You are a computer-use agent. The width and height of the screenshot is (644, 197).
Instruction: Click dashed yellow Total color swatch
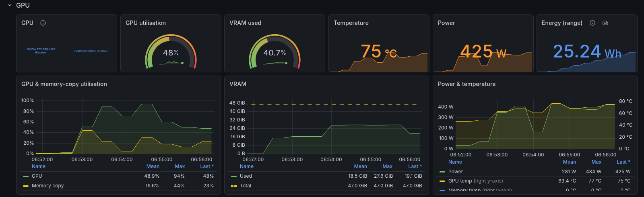(x=234, y=186)
